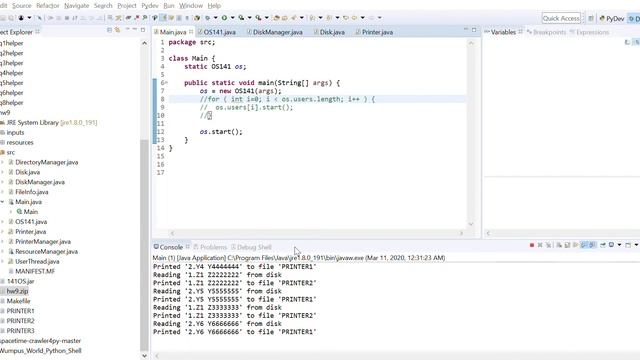640x360 pixels.
Task: Open Project Explorer view menu arrow
Action: (127, 30)
